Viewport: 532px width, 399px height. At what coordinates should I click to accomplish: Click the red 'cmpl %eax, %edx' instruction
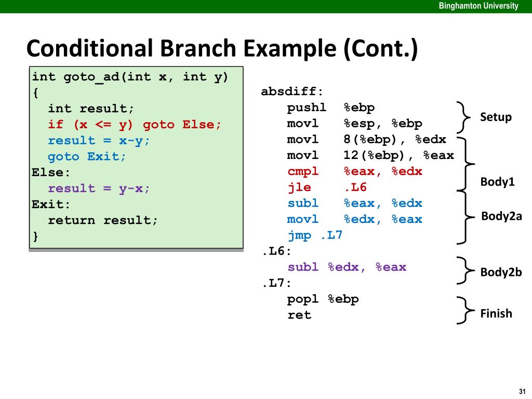coord(354,171)
